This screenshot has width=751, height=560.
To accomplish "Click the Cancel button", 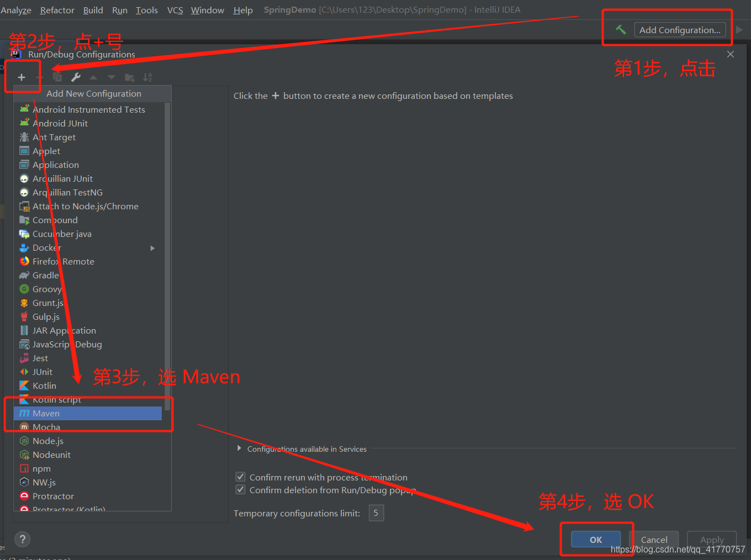I will pos(654,540).
